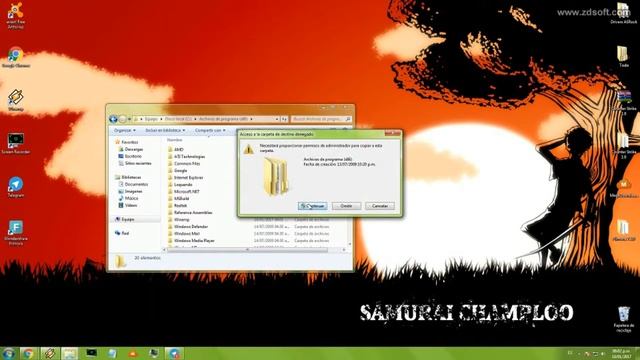This screenshot has width=640, height=360.
Task: Click the Equipo segment in the address bar
Action: 151,119
